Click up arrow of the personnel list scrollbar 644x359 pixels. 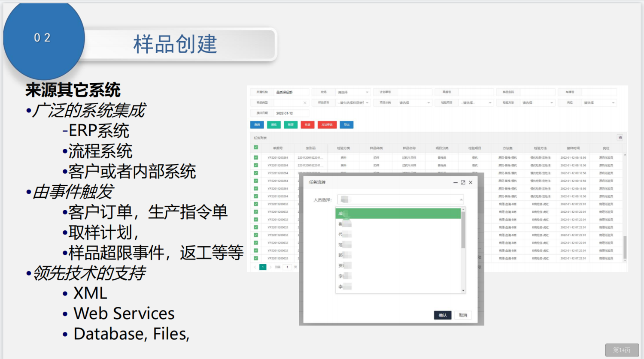tap(463, 209)
